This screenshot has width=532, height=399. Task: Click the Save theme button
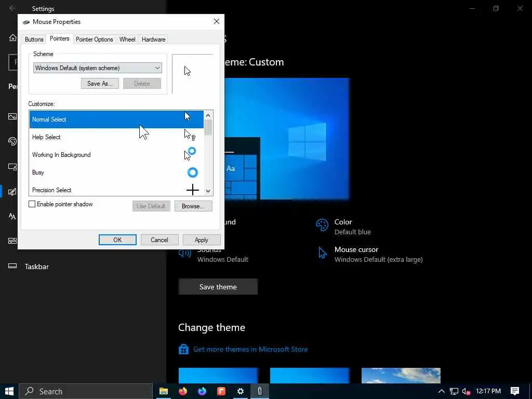coord(218,287)
